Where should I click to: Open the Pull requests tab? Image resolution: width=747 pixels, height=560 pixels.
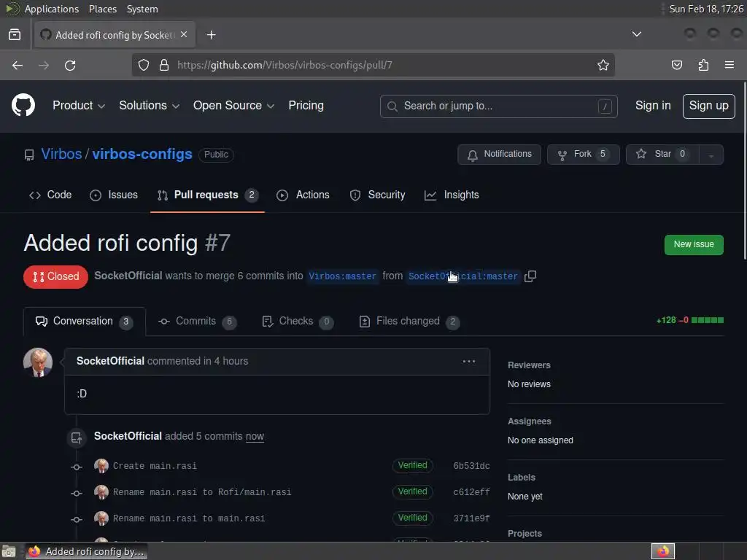[x=208, y=195]
